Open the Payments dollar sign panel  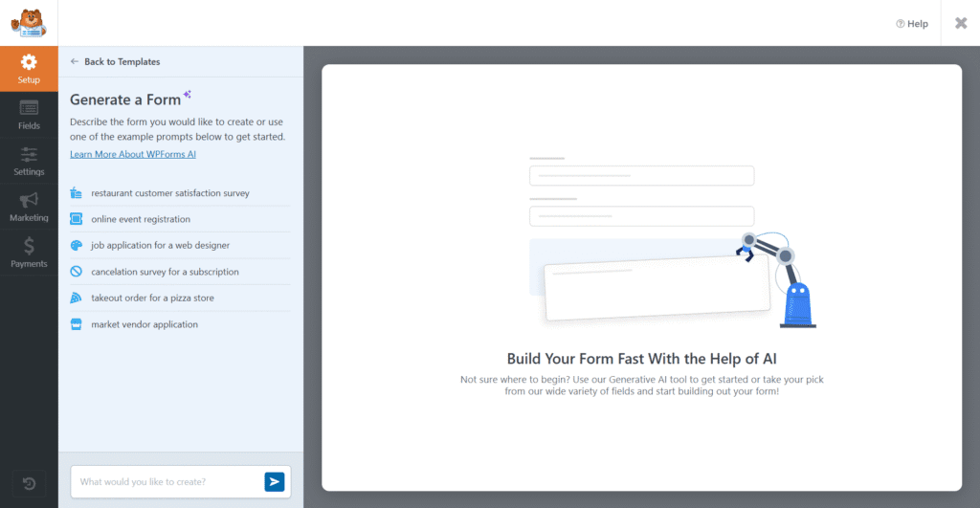[x=29, y=253]
